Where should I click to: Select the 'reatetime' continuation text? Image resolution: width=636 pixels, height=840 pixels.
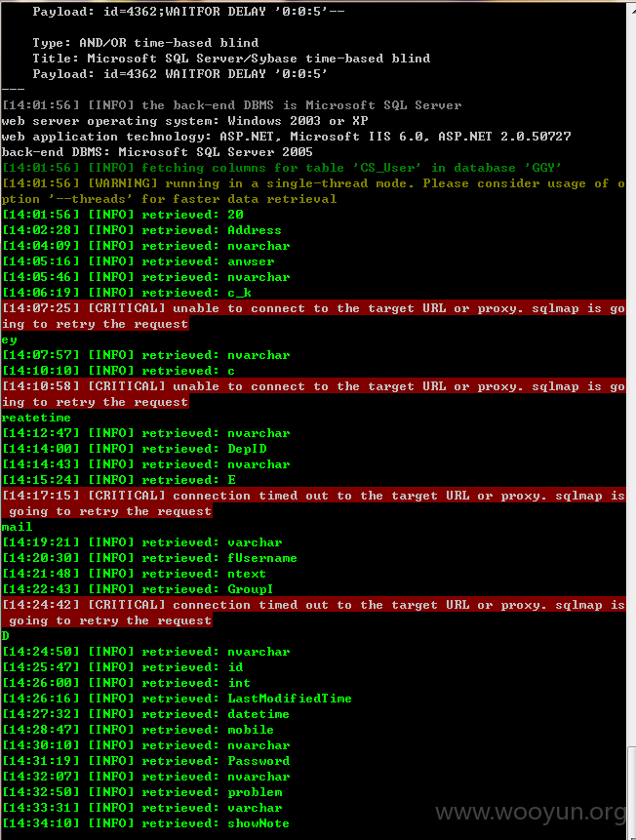click(36, 418)
